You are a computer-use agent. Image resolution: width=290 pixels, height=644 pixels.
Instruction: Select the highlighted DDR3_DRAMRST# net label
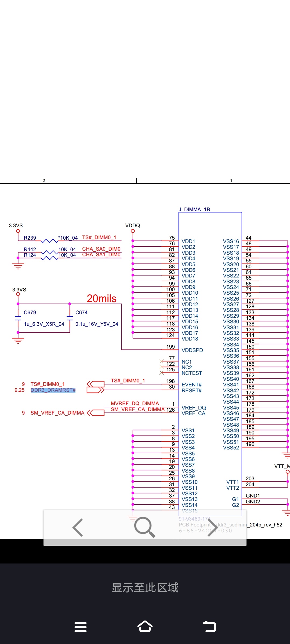pos(53,390)
